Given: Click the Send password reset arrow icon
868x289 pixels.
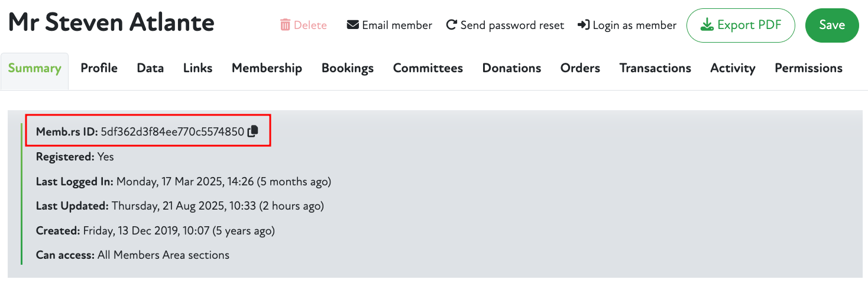Looking at the screenshot, I should [x=452, y=25].
